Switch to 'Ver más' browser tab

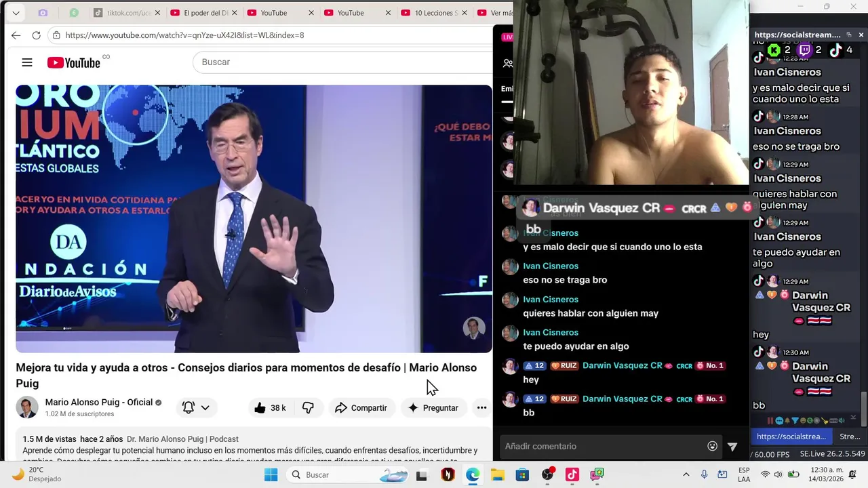point(496,13)
